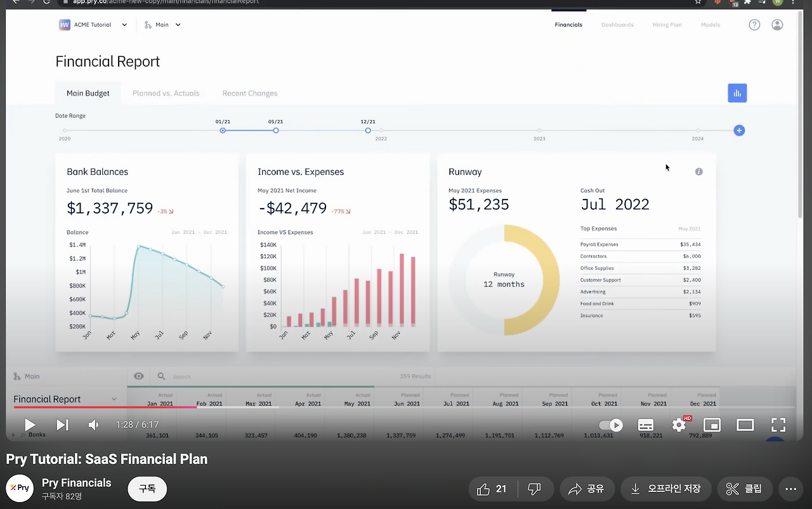Click the 공유 share button

[586, 489]
